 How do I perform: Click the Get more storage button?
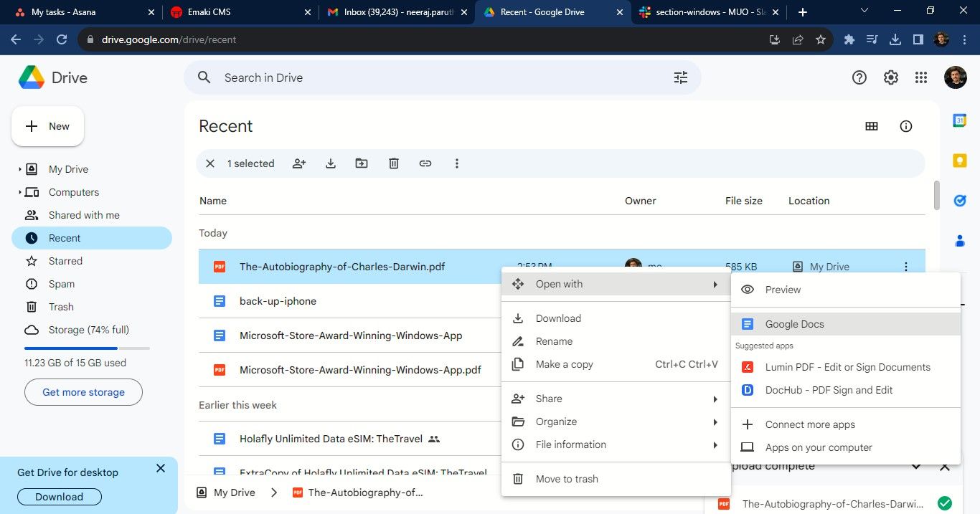tap(83, 392)
